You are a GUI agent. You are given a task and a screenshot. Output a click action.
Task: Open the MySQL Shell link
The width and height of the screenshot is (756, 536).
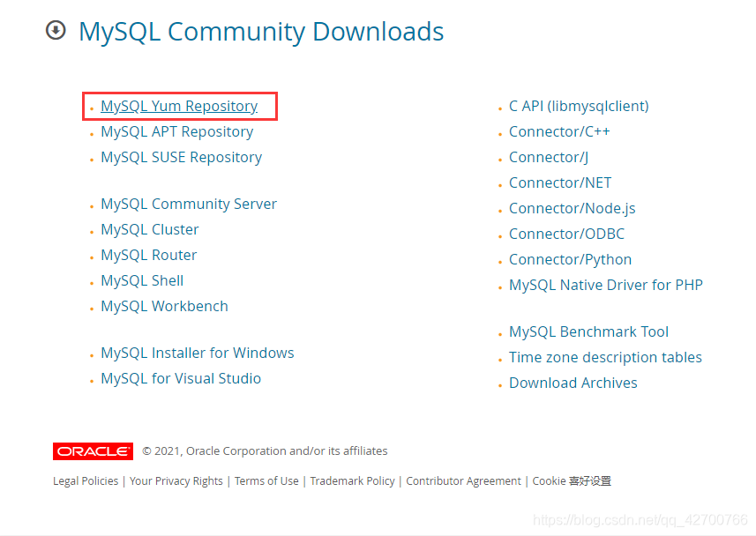click(142, 280)
